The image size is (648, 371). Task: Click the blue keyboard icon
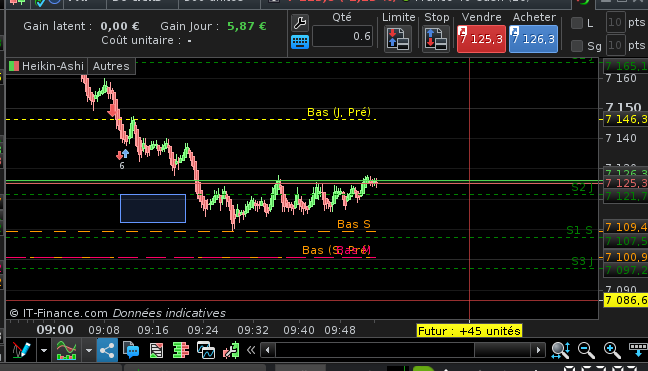[x=300, y=42]
